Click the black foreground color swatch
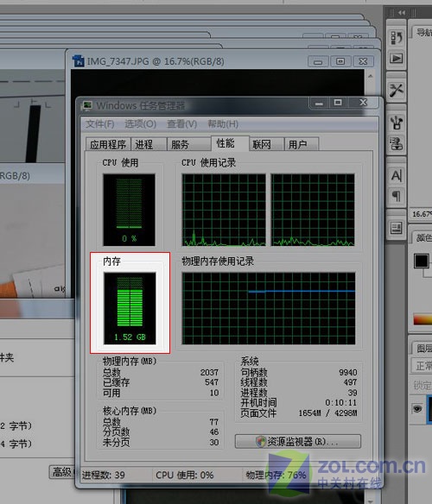432x504 pixels. 422,261
